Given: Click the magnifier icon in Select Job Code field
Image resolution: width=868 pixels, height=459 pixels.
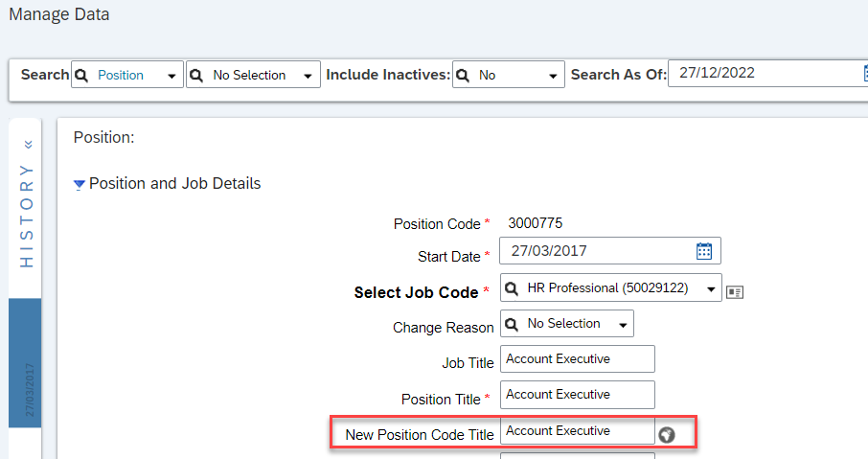Looking at the screenshot, I should click(x=512, y=288).
